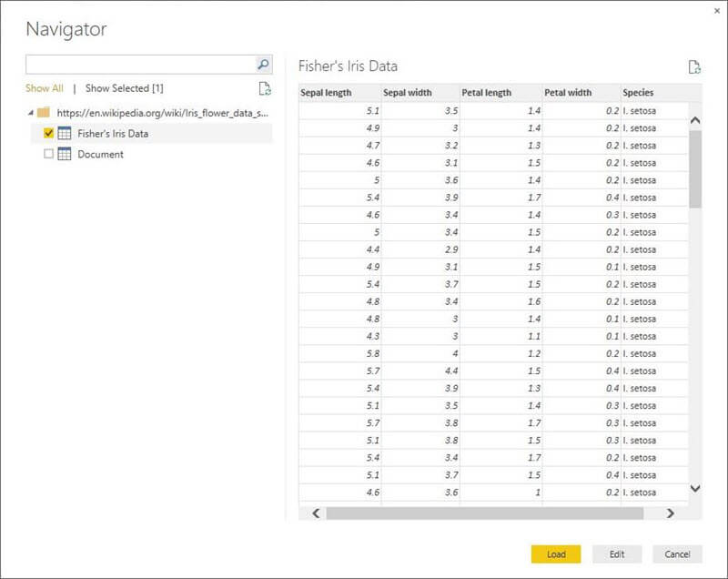Click the Species column header
This screenshot has width=728, height=579.
(654, 92)
